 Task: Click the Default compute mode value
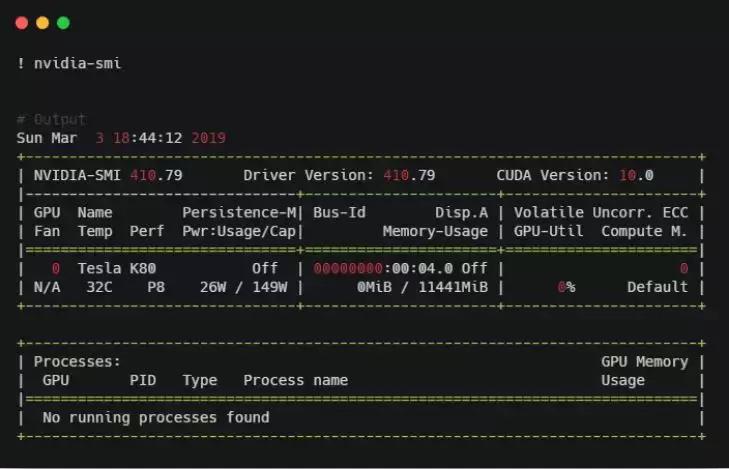tap(657, 287)
